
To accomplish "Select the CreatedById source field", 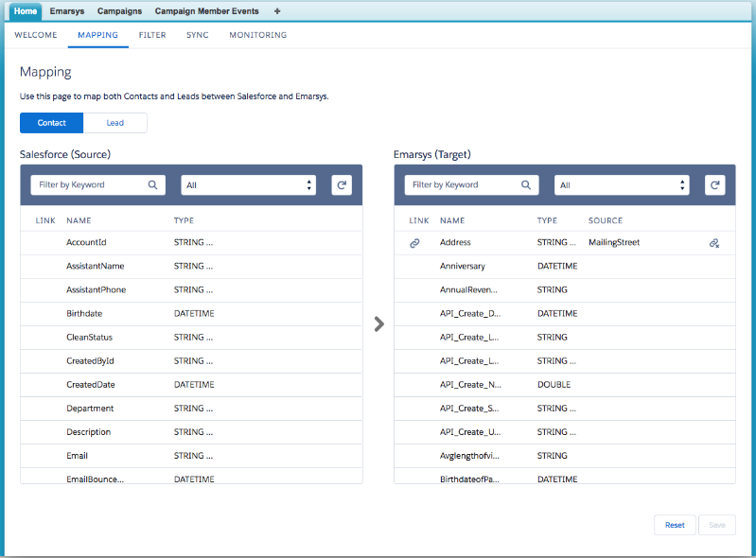I will [x=191, y=361].
